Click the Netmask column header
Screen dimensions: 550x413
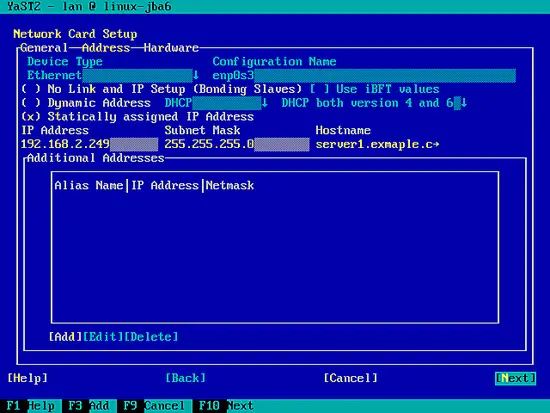pos(230,185)
